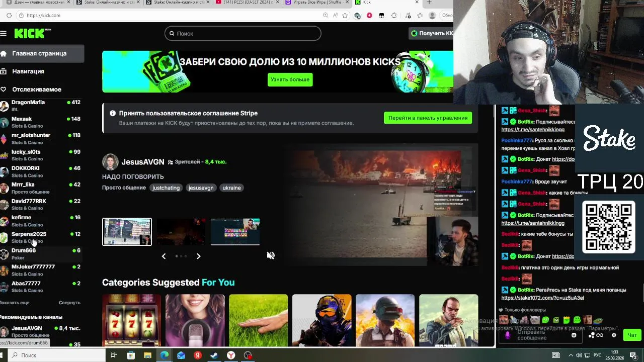Open the emoji picker in chat

click(x=574, y=335)
